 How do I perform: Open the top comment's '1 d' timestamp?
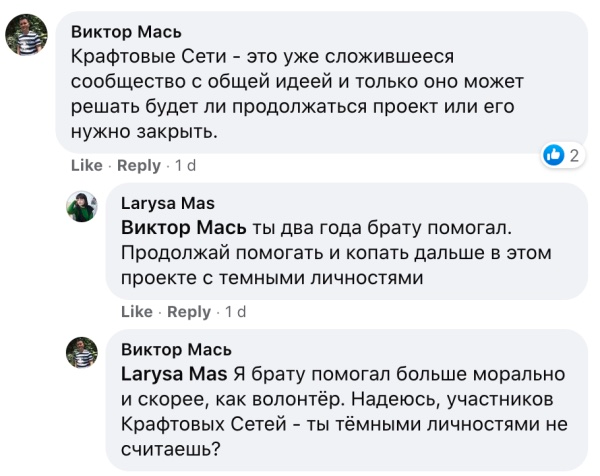pyautogui.click(x=186, y=165)
